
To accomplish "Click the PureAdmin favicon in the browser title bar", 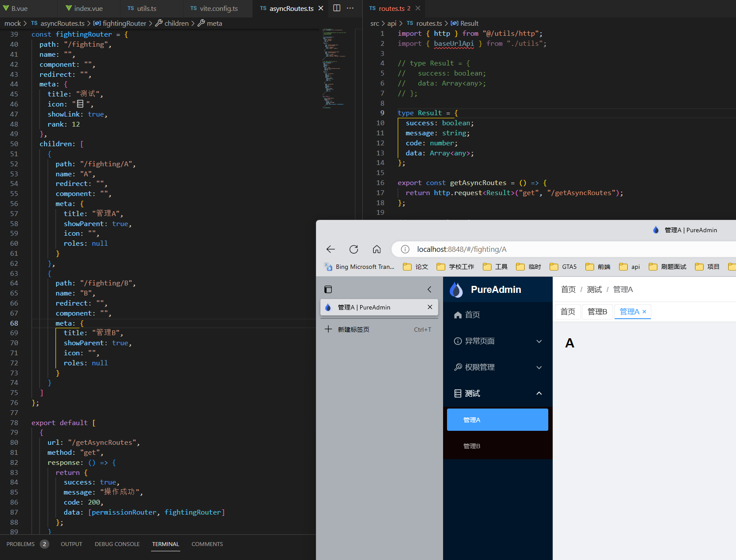I will [x=656, y=230].
